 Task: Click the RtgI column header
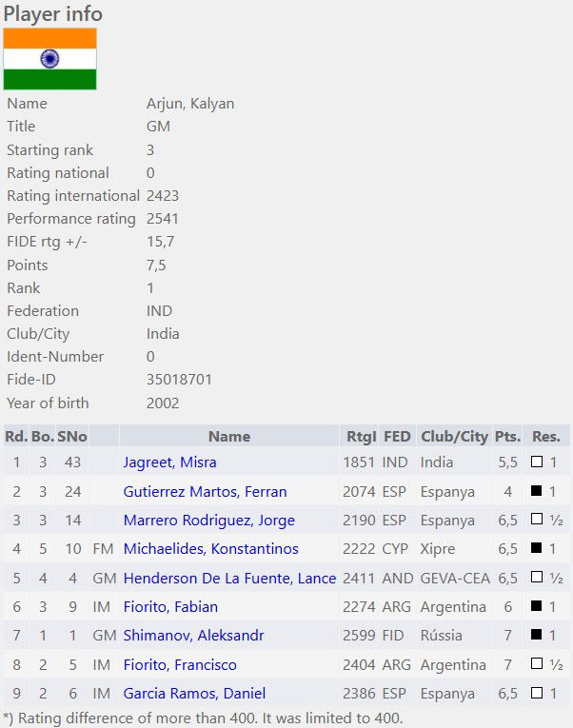(x=362, y=437)
